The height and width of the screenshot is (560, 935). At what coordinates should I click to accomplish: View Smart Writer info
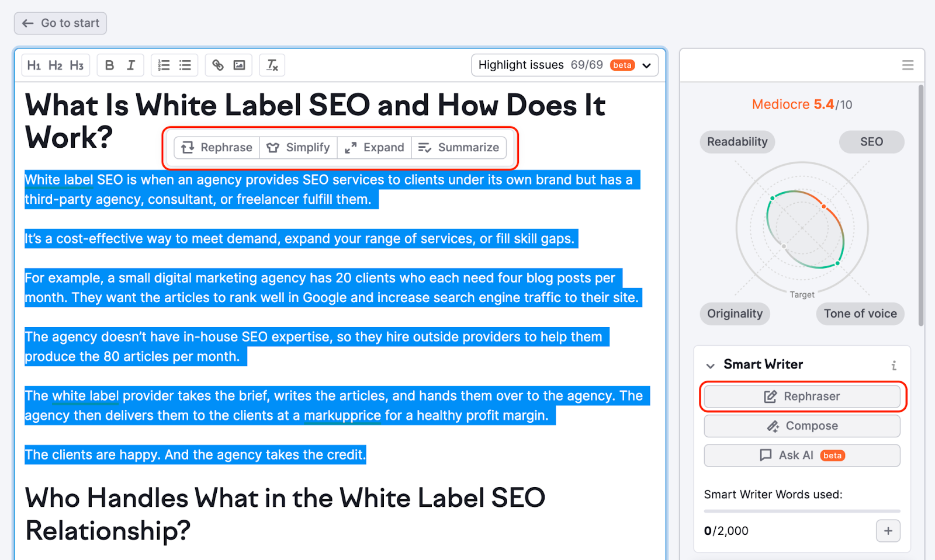(894, 365)
